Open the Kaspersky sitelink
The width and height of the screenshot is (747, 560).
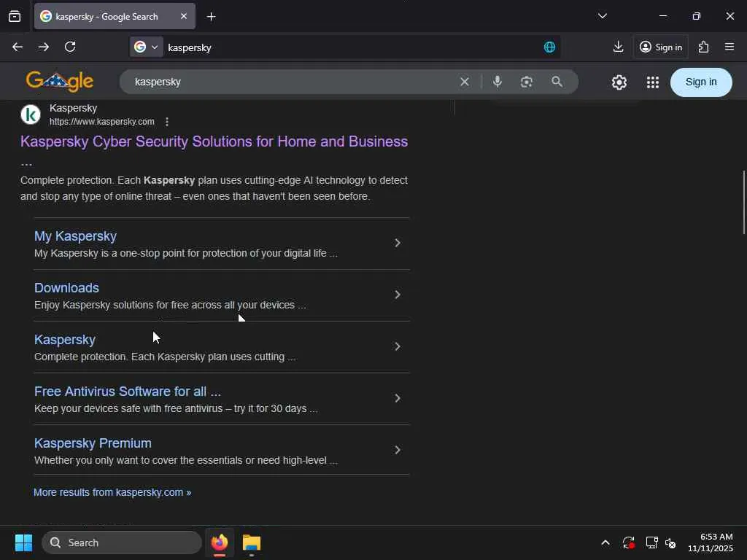(65, 340)
